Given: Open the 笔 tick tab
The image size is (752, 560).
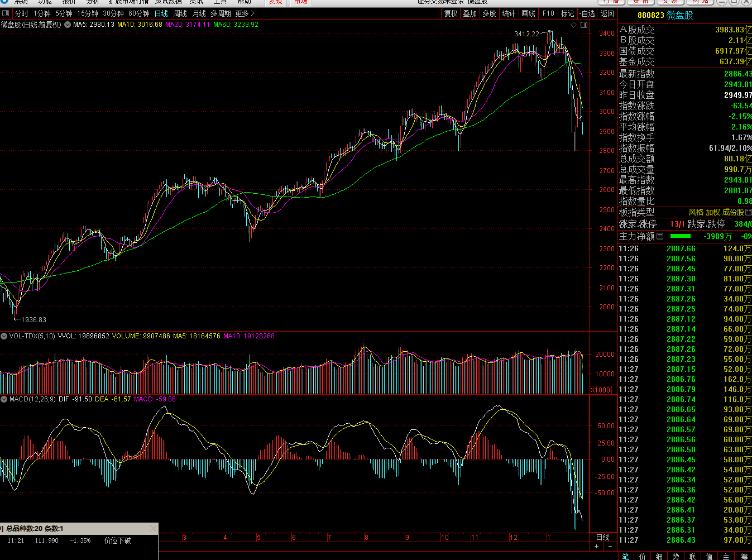Looking at the screenshot, I should tap(626, 556).
